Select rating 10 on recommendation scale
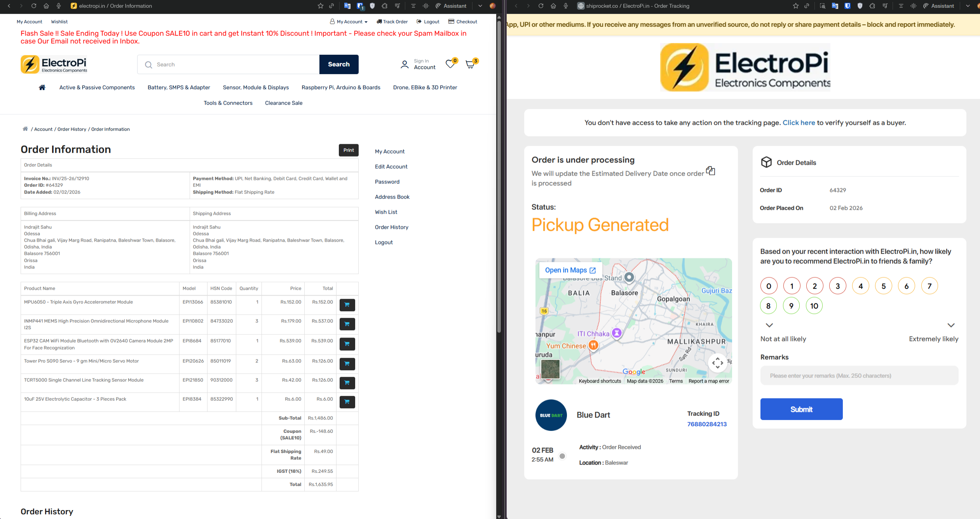Image resolution: width=980 pixels, height=519 pixels. tap(814, 306)
